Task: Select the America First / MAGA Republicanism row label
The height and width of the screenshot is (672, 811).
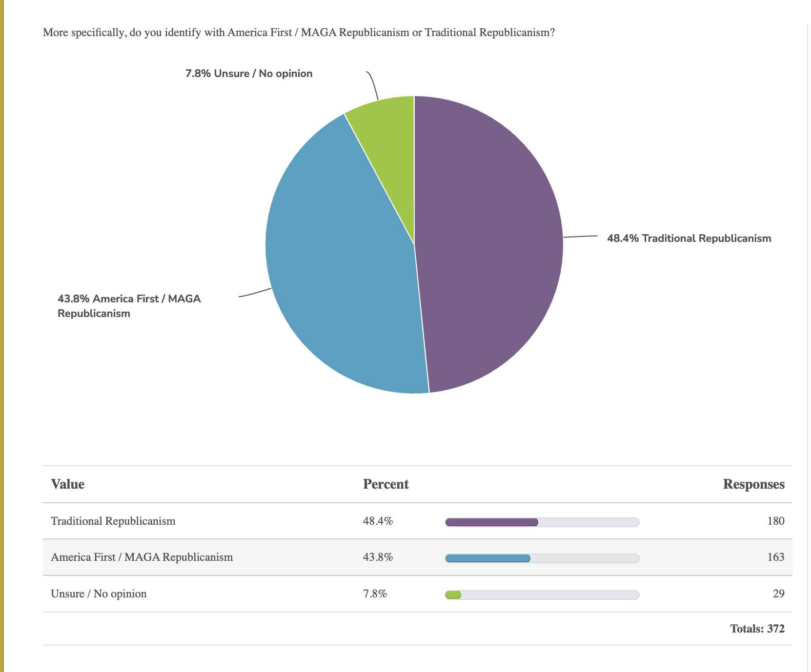Action: 142,557
